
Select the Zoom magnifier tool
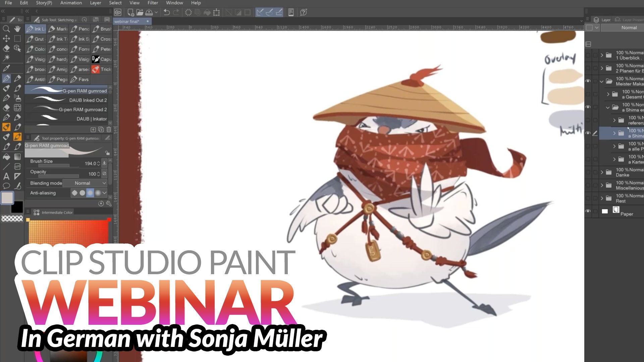tap(6, 29)
